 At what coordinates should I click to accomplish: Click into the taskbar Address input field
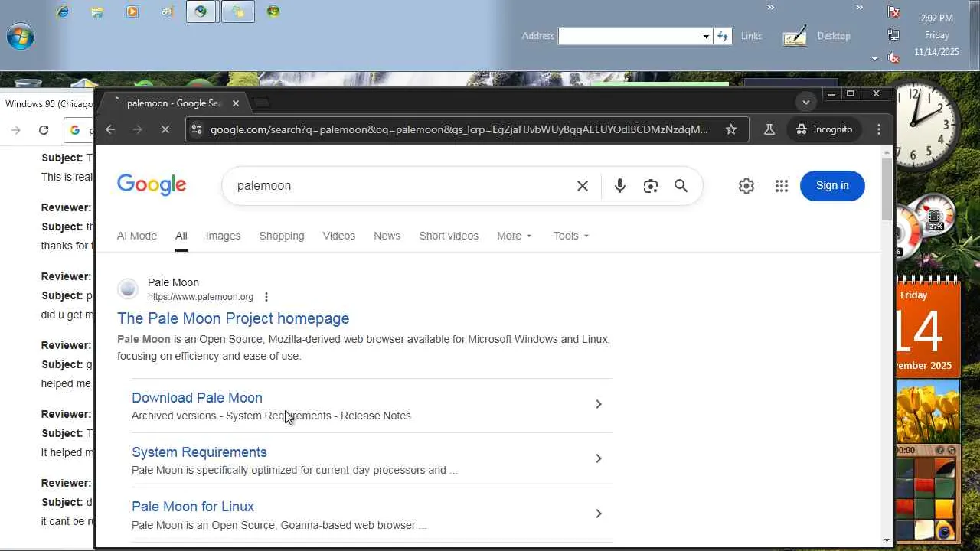point(630,36)
